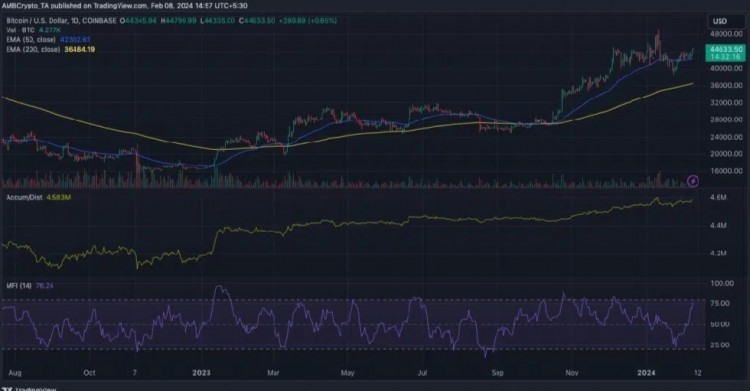This screenshot has height=391, width=750.
Task: Click the 4.2M Accum/Dist axis label
Action: 718,253
